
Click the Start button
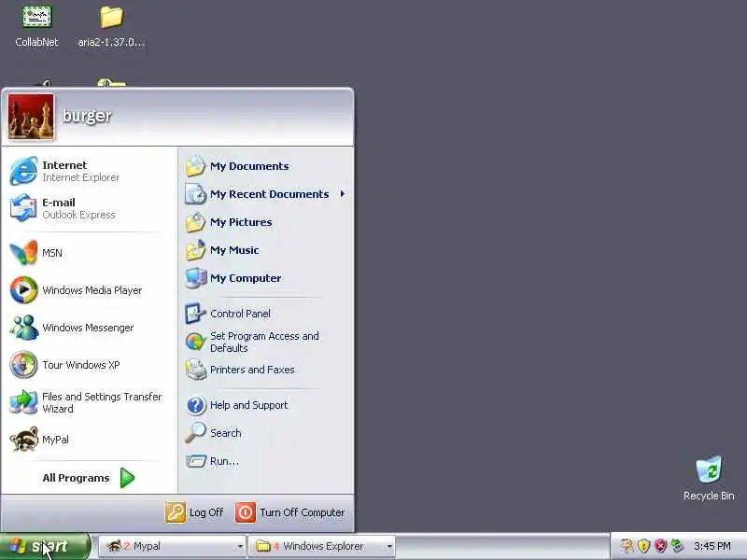[x=45, y=546]
